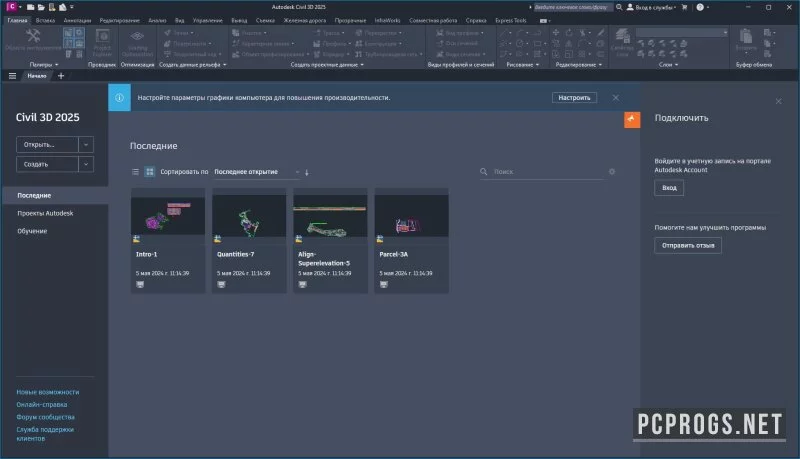Open the Autodesk App Store cart icon
800x459 pixels.
click(x=685, y=7)
